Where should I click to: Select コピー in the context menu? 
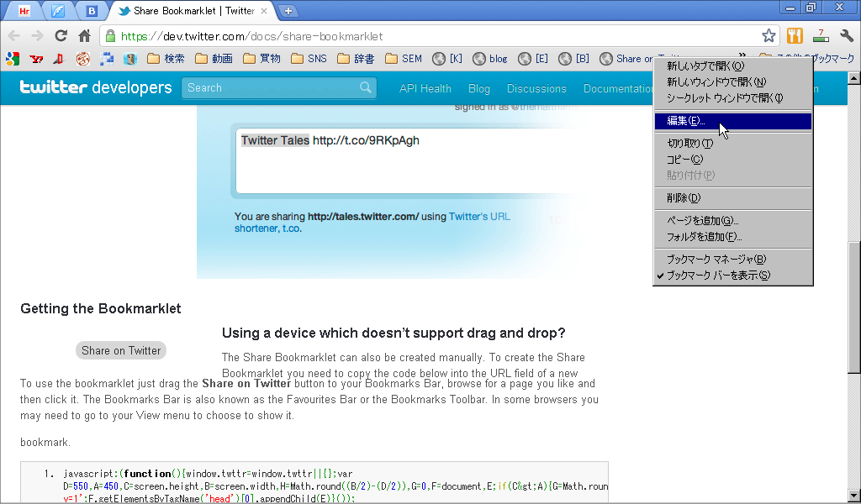[733, 160]
